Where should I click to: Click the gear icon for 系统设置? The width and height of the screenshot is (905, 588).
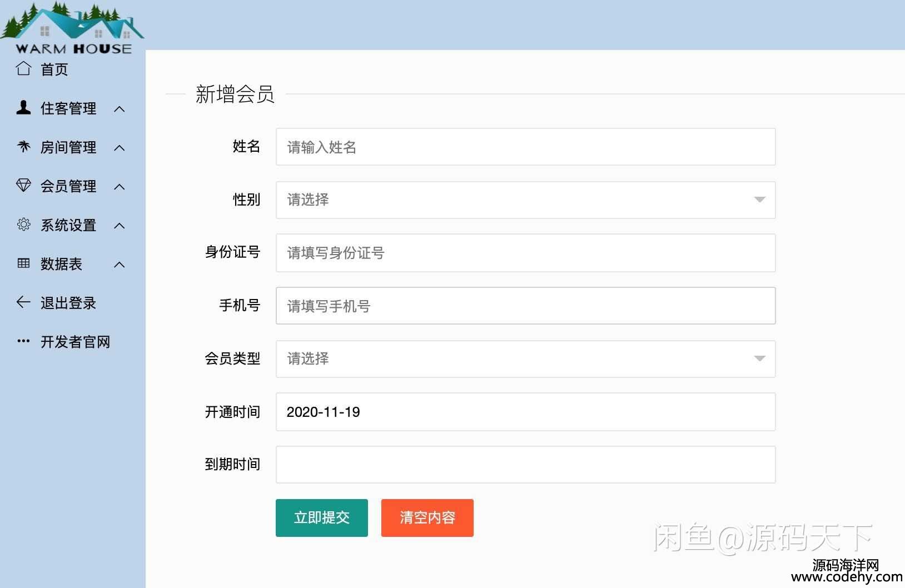pyautogui.click(x=23, y=225)
